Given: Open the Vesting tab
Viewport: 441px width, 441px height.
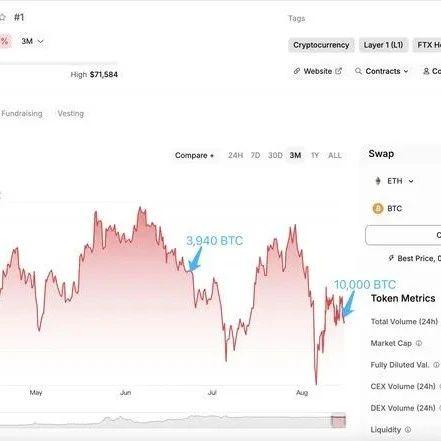Looking at the screenshot, I should (x=71, y=113).
